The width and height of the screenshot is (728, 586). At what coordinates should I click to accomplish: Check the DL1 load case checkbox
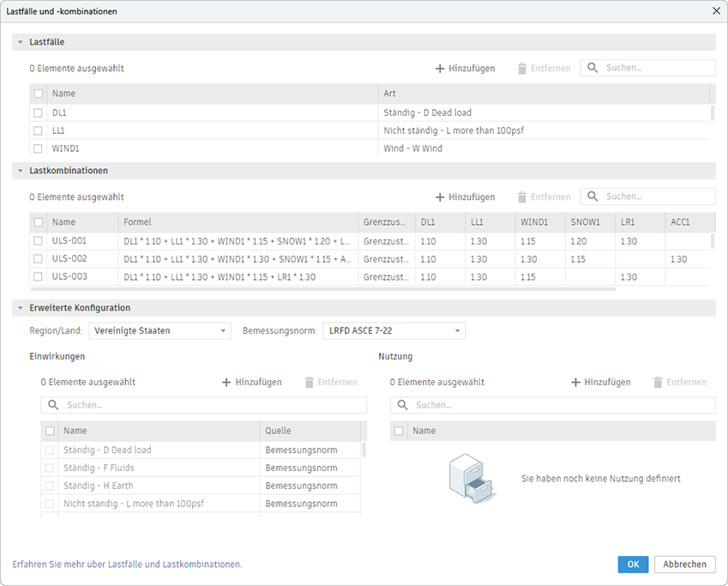[38, 112]
